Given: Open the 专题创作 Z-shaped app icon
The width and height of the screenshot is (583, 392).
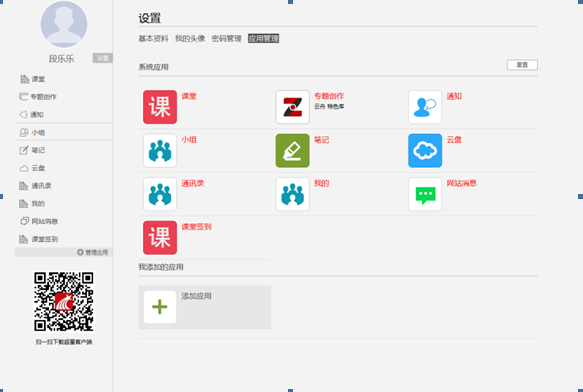Looking at the screenshot, I should coord(293,107).
